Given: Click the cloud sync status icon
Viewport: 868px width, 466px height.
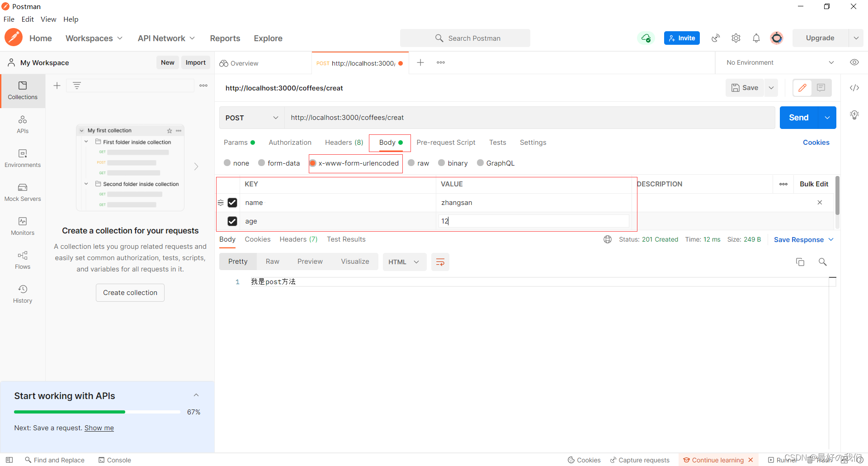Looking at the screenshot, I should (646, 38).
